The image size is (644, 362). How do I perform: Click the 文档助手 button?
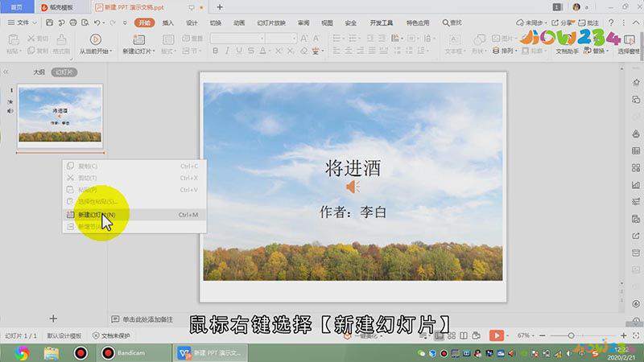567,51
